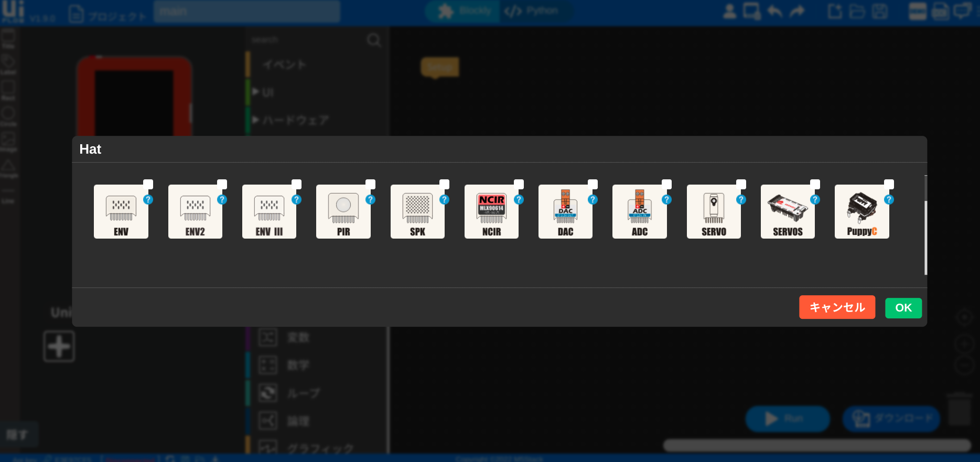Screen dimensions: 980x462
Task: Select the DAC hat module
Action: tap(565, 212)
